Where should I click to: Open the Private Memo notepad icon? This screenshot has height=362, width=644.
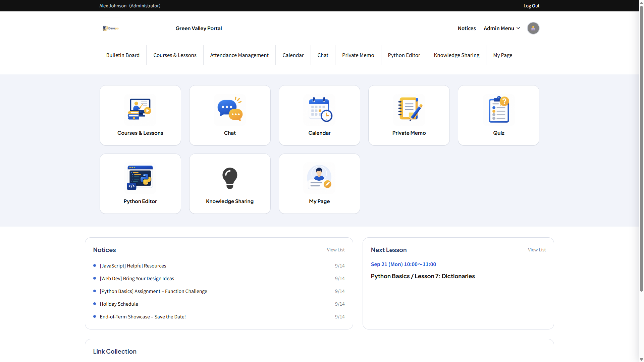(x=409, y=109)
